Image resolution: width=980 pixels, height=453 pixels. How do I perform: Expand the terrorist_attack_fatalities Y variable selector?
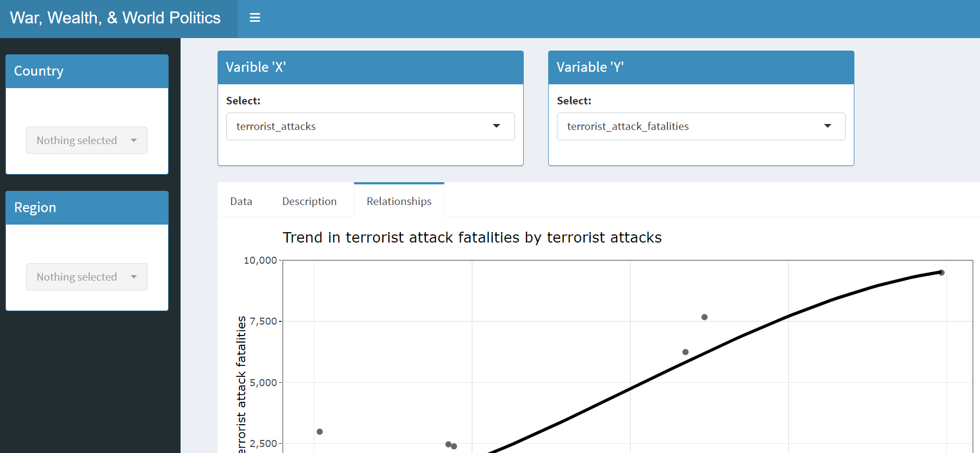691,126
